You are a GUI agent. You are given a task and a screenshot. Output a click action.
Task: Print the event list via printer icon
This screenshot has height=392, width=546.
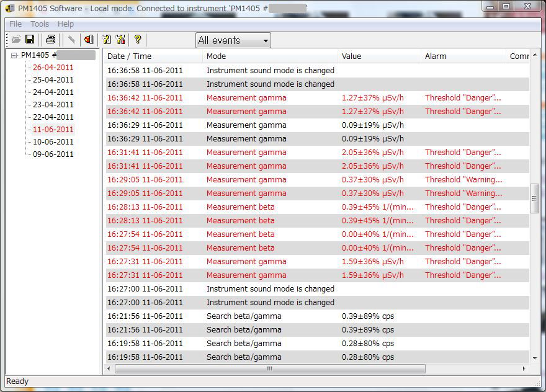tap(50, 39)
